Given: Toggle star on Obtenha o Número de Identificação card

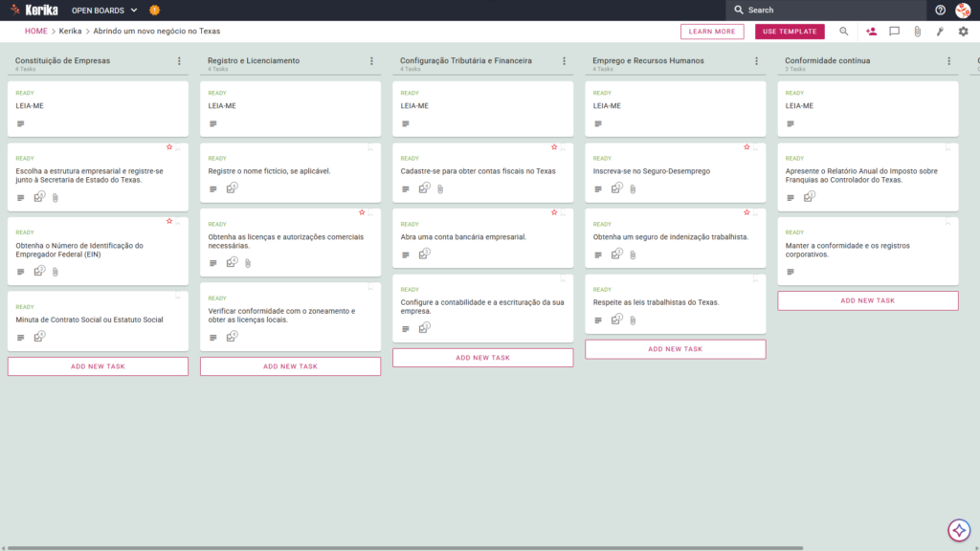Looking at the screenshot, I should (169, 221).
